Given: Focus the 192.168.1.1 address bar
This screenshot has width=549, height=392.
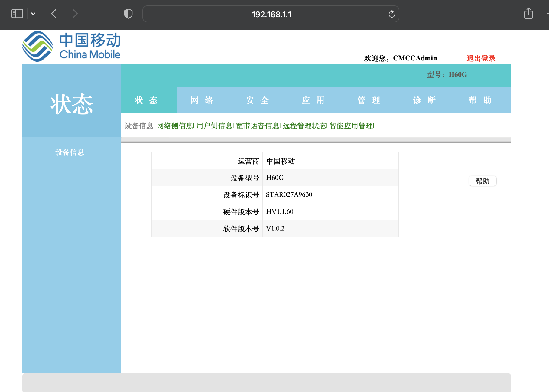Looking at the screenshot, I should pos(271,14).
